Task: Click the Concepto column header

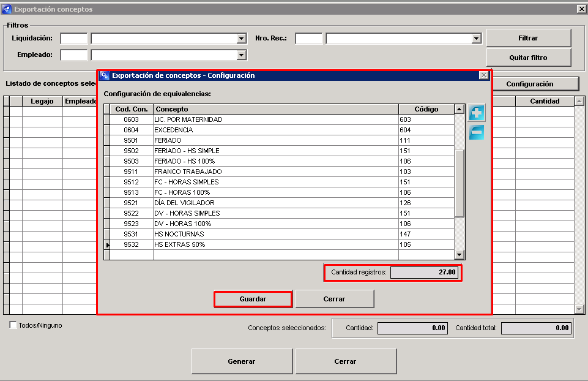Action: pyautogui.click(x=275, y=109)
